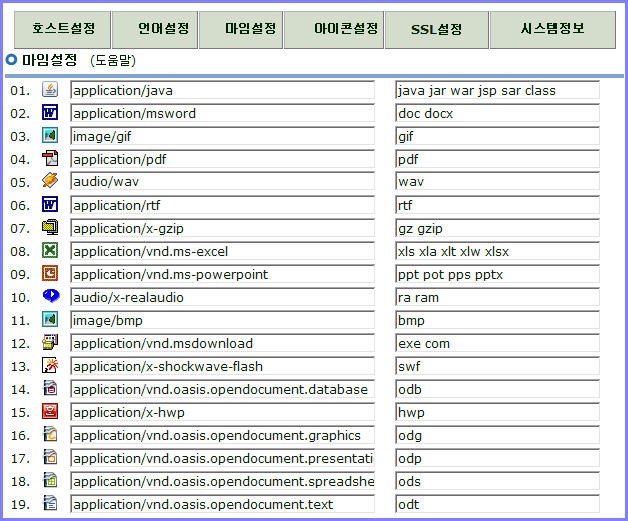The width and height of the screenshot is (628, 521).
Task: Open the SSL설정 tab
Action: click(x=437, y=29)
